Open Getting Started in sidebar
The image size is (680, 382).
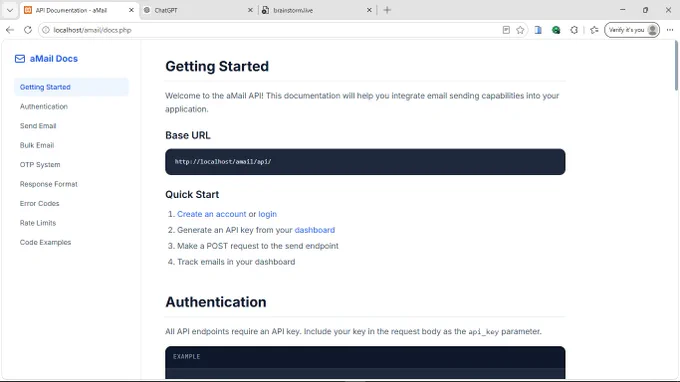pyautogui.click(x=72, y=87)
